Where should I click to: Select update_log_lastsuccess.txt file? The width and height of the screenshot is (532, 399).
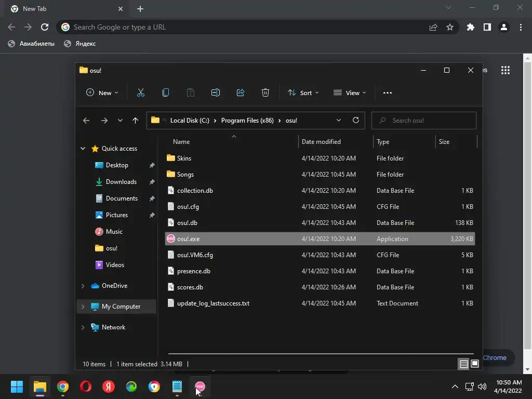point(320,303)
